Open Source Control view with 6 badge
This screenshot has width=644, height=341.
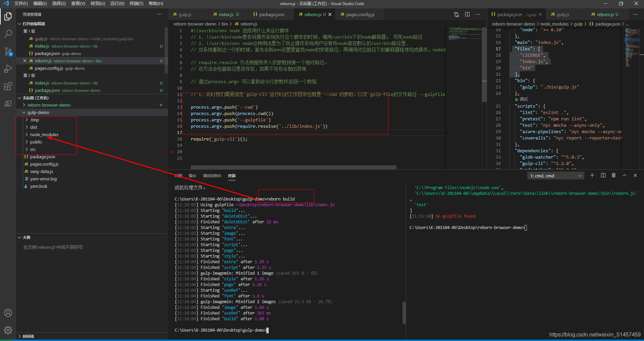click(8, 51)
